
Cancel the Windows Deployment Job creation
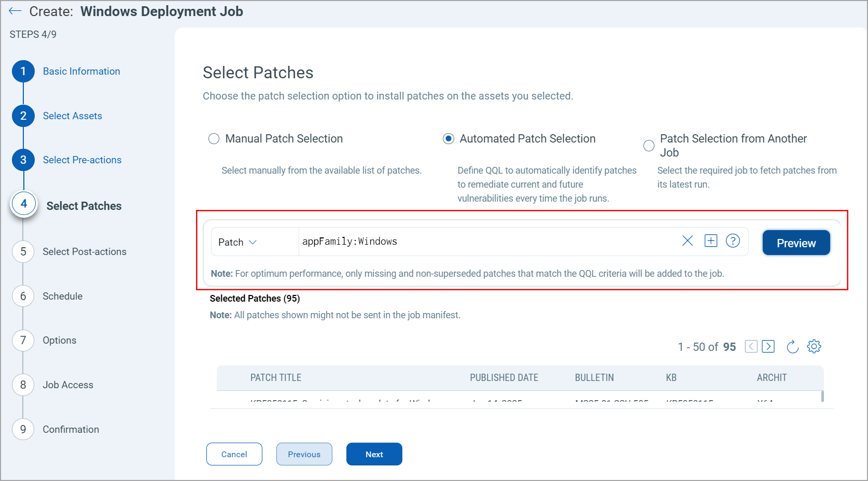234,454
